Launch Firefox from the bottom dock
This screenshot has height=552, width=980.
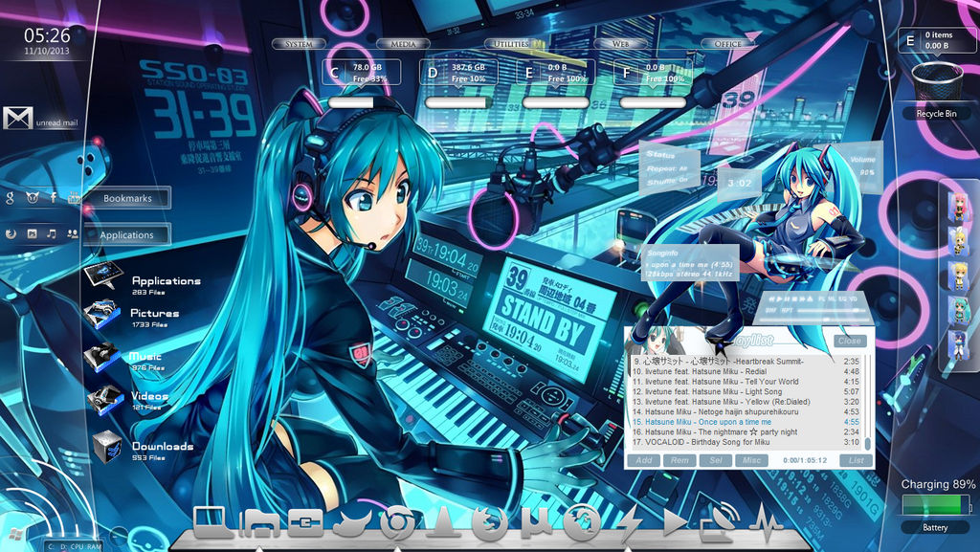tap(489, 522)
